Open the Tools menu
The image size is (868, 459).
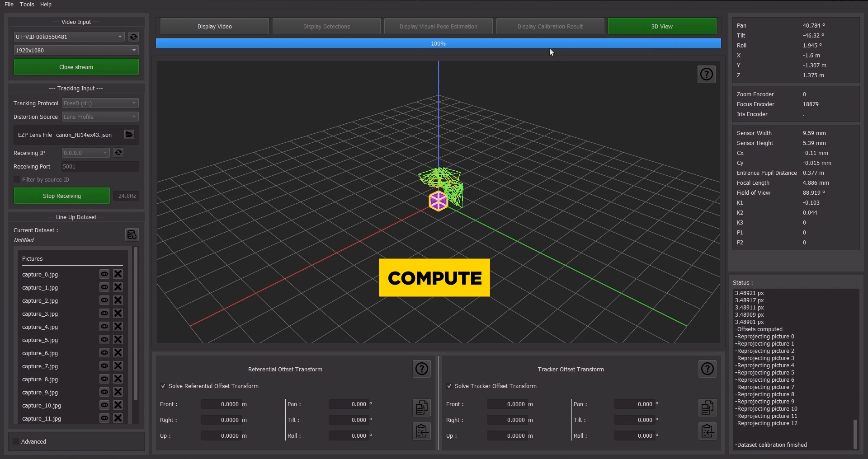(x=27, y=4)
